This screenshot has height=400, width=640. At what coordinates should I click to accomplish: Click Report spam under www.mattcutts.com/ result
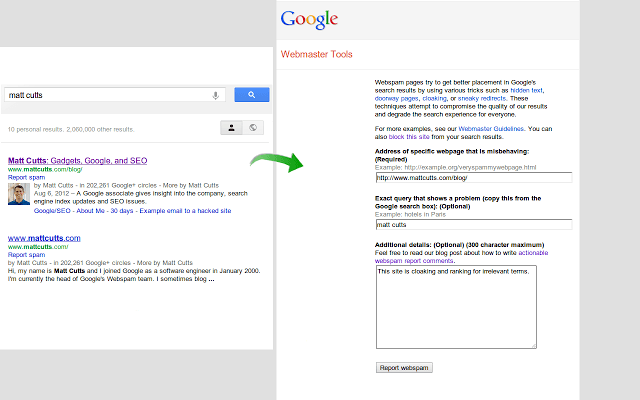coord(27,255)
